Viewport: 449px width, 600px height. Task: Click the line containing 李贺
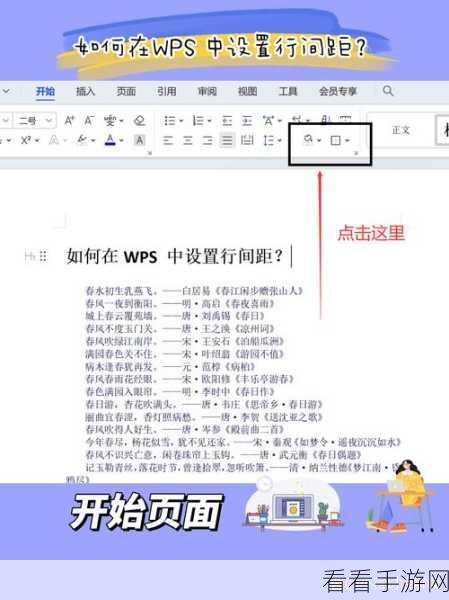tap(205, 417)
